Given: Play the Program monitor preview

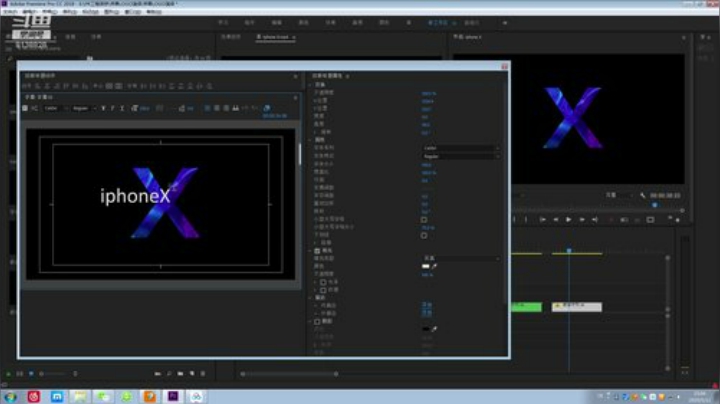Looking at the screenshot, I should 568,220.
